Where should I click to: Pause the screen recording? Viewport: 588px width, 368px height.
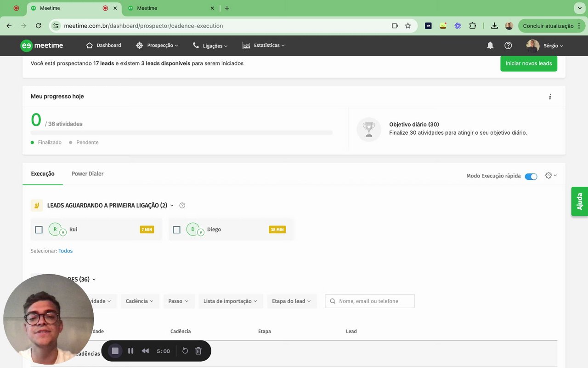click(131, 351)
